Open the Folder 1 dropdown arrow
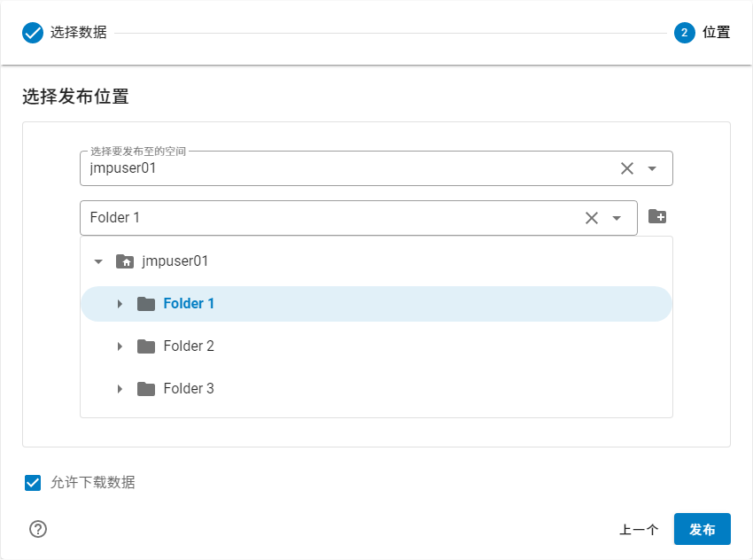753x560 pixels. [617, 217]
